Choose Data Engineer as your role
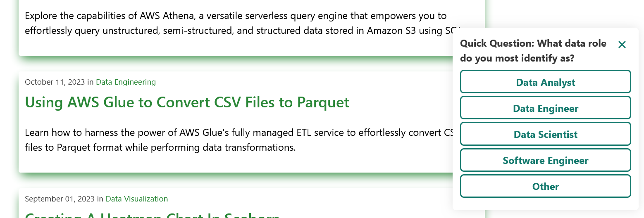This screenshot has width=644, height=218. [x=545, y=108]
